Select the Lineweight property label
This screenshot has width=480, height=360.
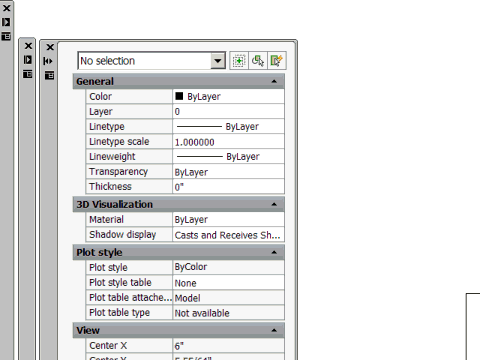112,157
